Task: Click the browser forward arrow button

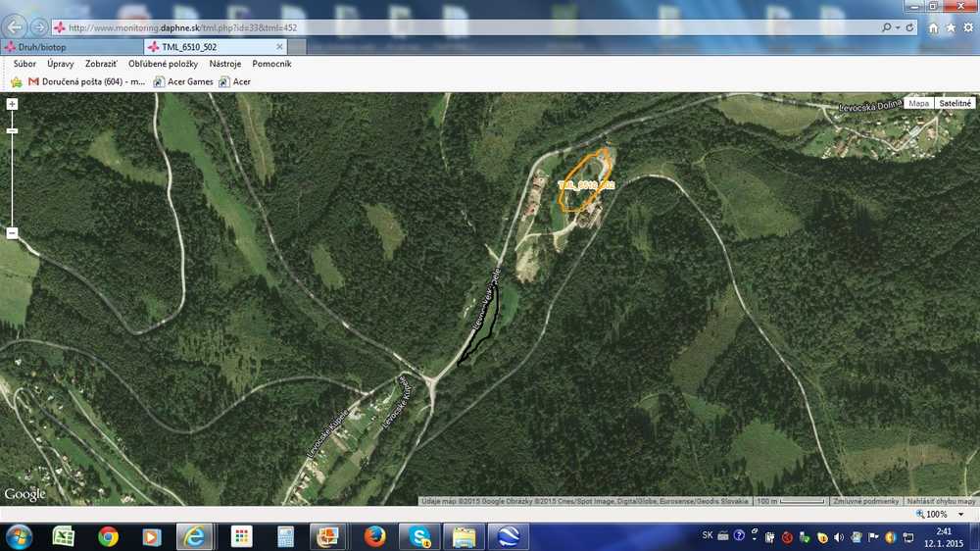Action: [39, 27]
